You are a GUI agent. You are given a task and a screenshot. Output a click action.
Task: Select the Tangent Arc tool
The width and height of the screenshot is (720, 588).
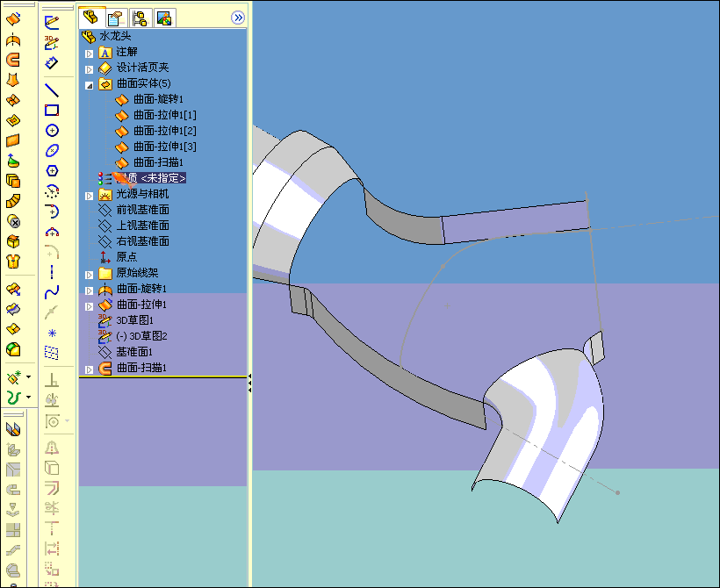point(52,212)
